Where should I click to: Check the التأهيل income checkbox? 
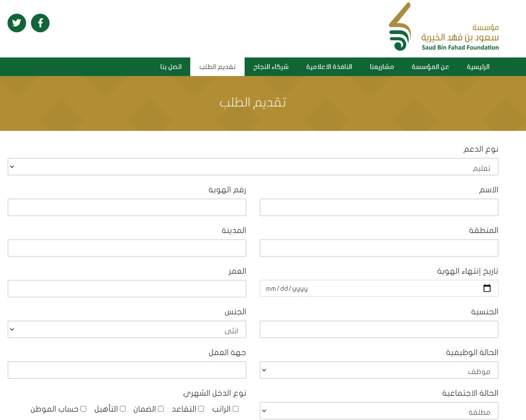point(123,409)
